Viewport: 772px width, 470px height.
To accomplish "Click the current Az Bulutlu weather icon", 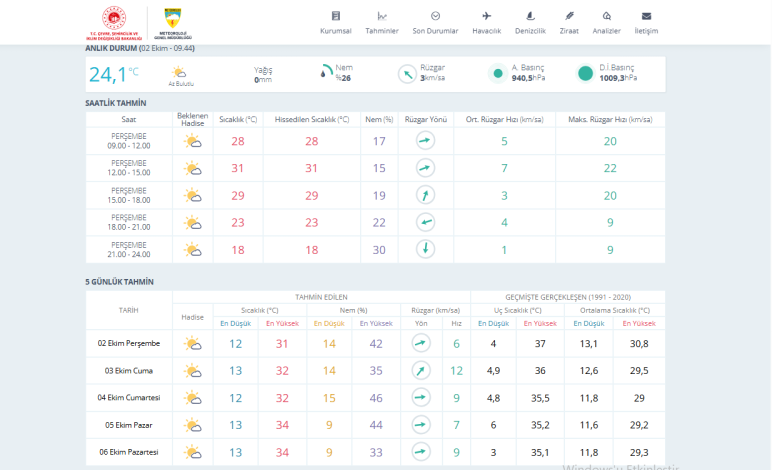I will [x=180, y=72].
